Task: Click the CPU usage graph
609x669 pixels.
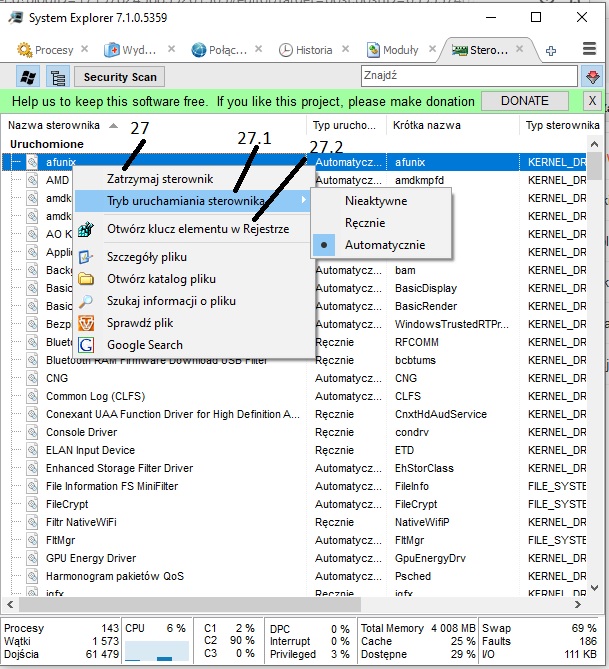Action: tap(157, 651)
